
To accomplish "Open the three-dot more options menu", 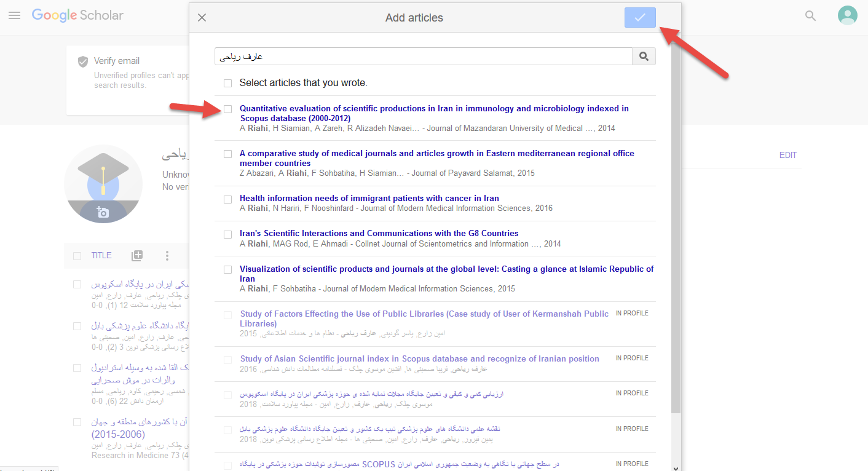I will point(167,256).
